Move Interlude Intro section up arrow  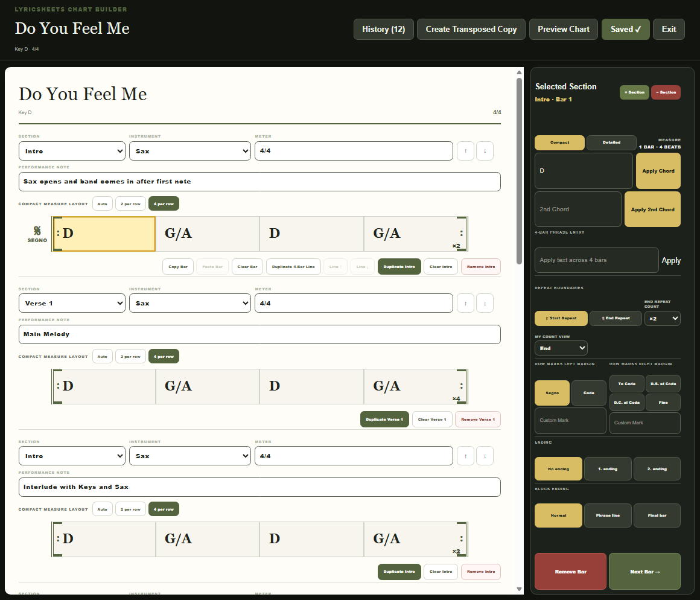pos(465,456)
